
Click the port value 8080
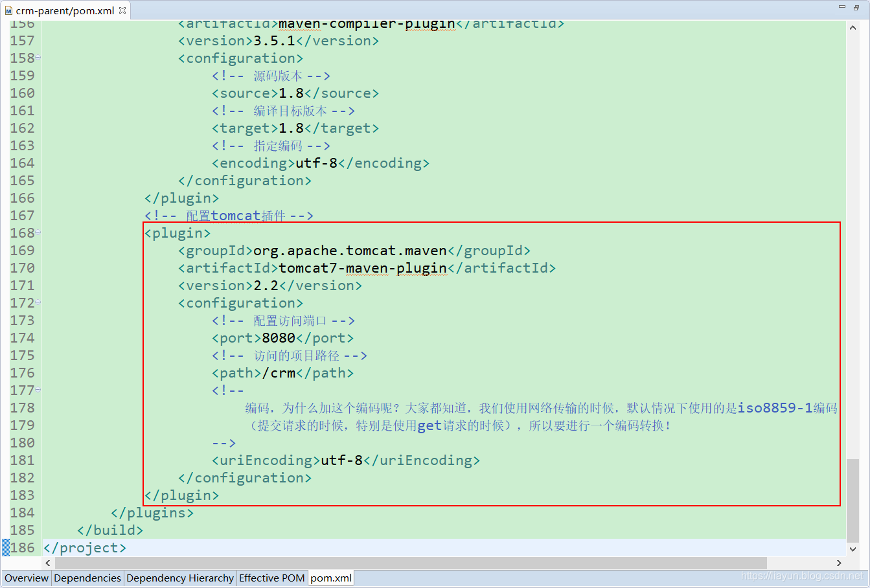pos(279,338)
